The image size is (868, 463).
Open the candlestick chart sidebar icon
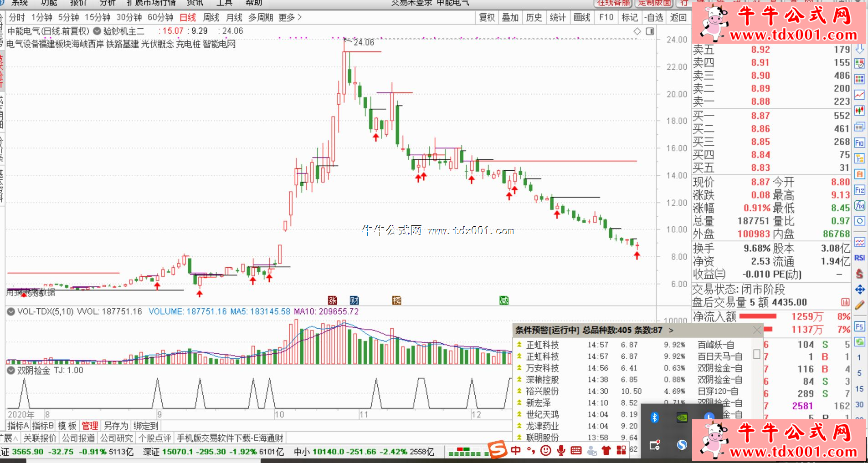coord(859,111)
